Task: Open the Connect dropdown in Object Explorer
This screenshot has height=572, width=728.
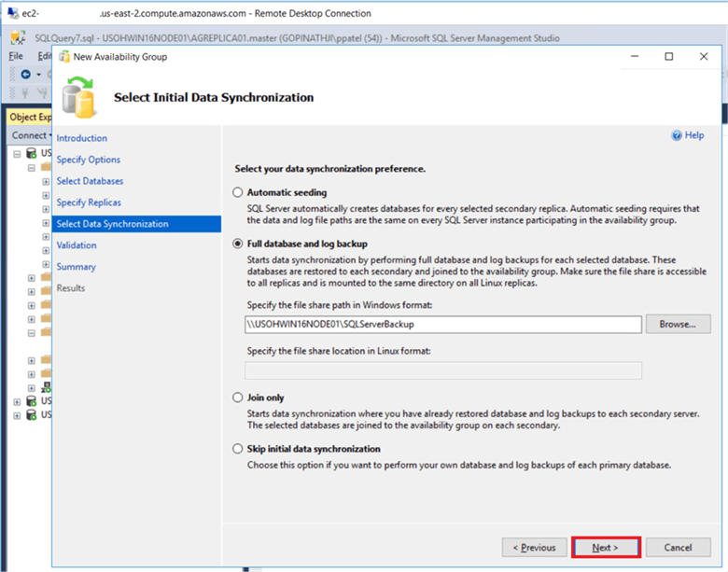Action: coord(32,135)
